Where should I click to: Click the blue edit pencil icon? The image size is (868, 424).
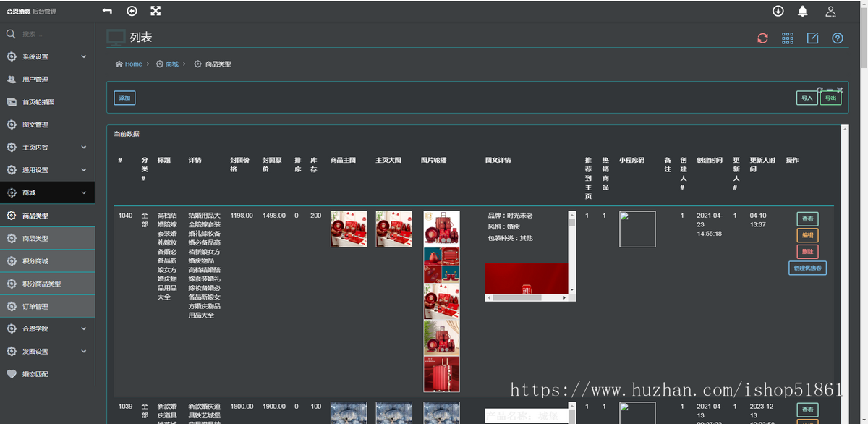click(x=812, y=38)
